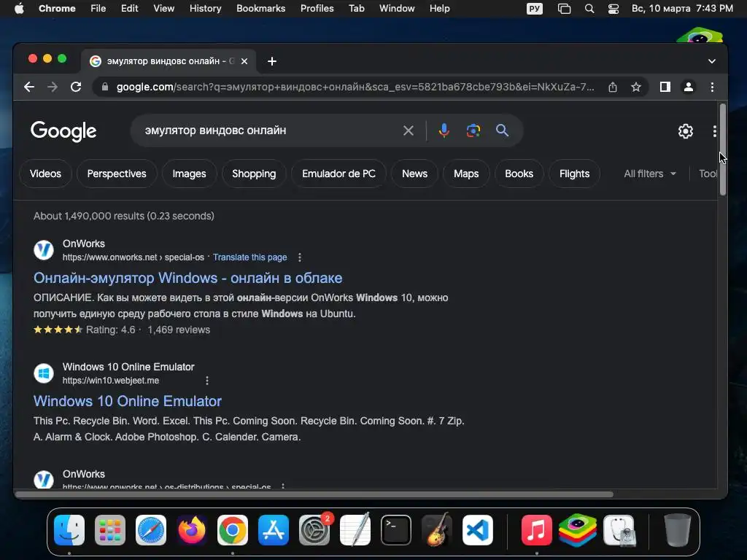
Task: Switch to Maps results
Action: [x=466, y=174]
